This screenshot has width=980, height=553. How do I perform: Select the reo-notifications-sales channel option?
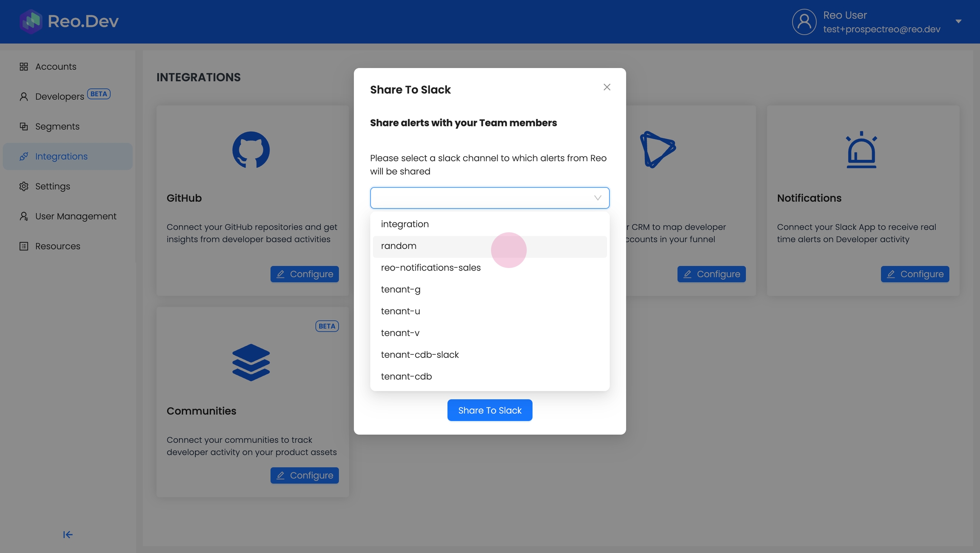(430, 268)
